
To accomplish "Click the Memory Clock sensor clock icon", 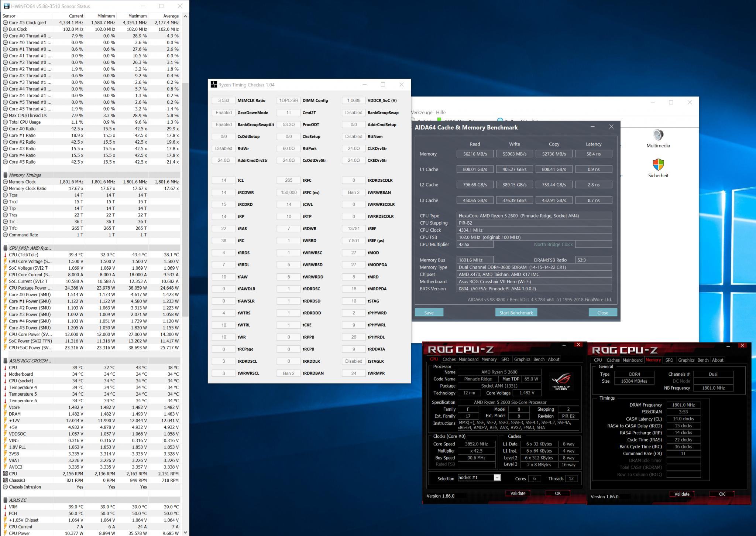I will 5,182.
